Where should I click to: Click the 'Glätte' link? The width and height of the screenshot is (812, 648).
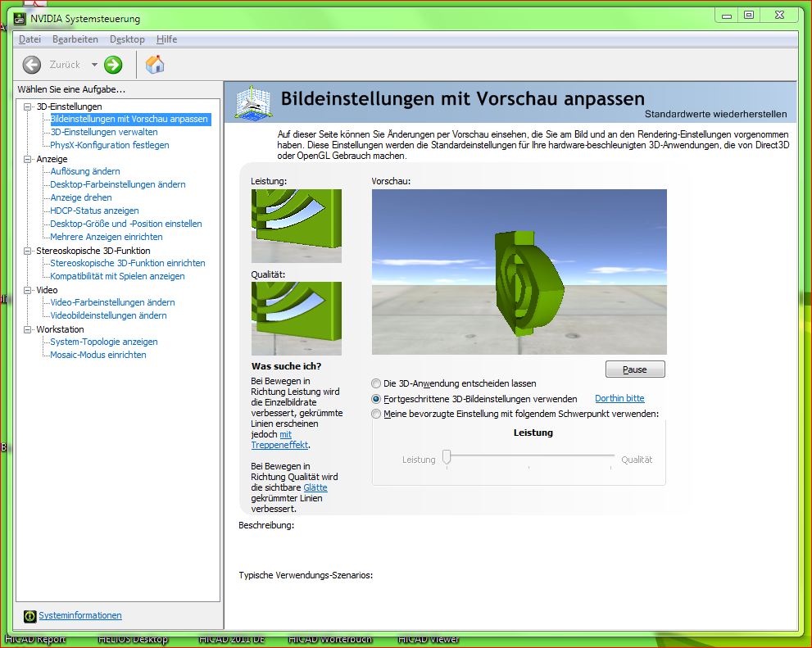[x=315, y=487]
